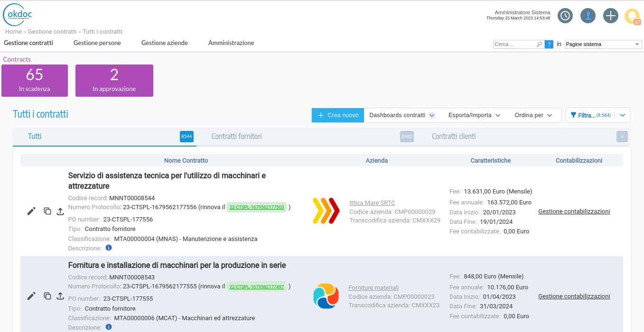
Task: Edit the Servizio di assistenza tecnica contract
Action: tap(31, 211)
